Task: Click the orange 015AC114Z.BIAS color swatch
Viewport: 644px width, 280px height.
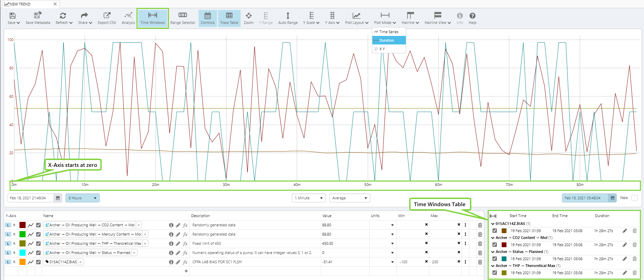Action: coord(23,262)
